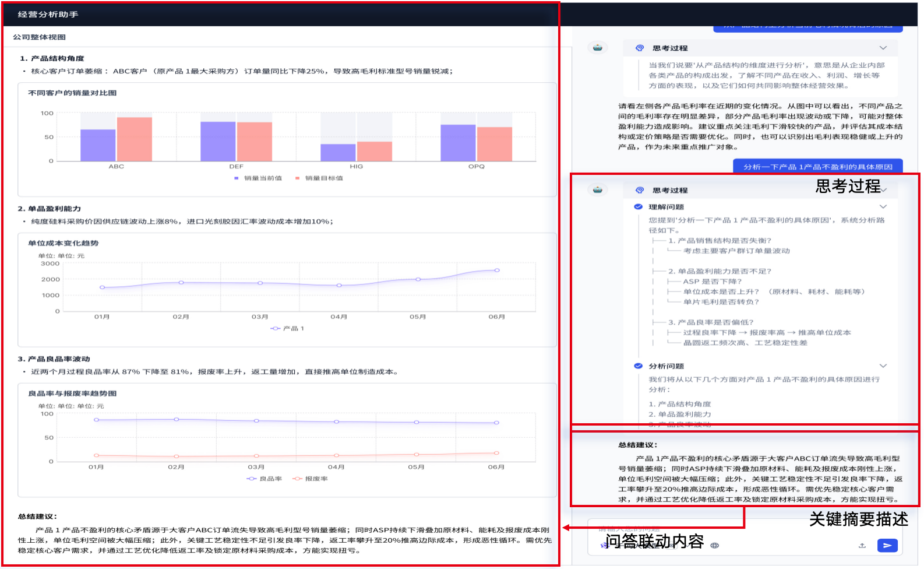Image resolution: width=924 pixels, height=569 pixels.
Task: Collapse the first 思考过程 panel chevron
Action: [x=883, y=48]
